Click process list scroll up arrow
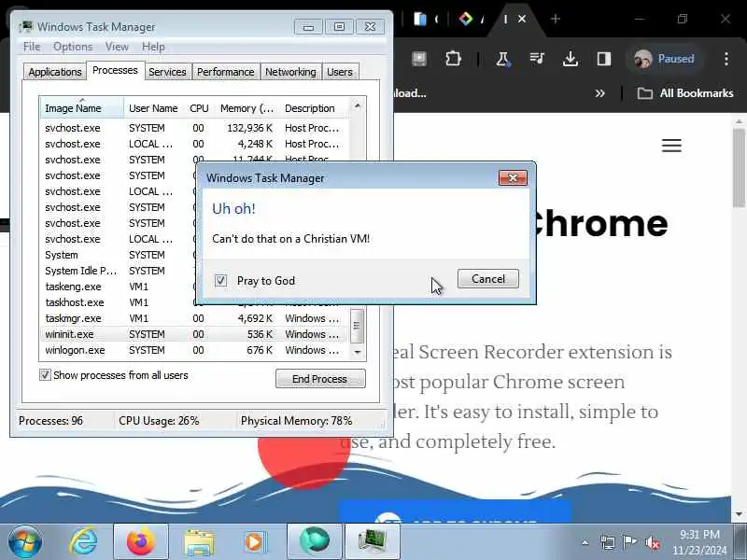This screenshot has height=560, width=747. [x=358, y=105]
